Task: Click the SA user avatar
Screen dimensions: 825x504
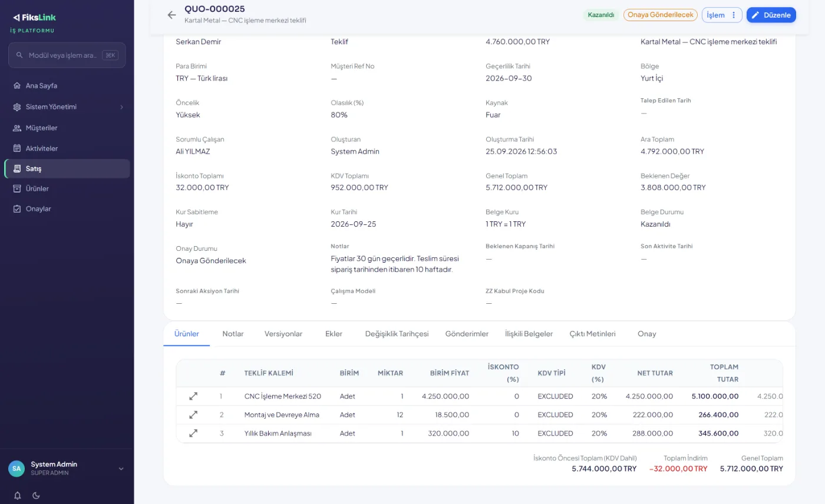Action: [x=16, y=469]
